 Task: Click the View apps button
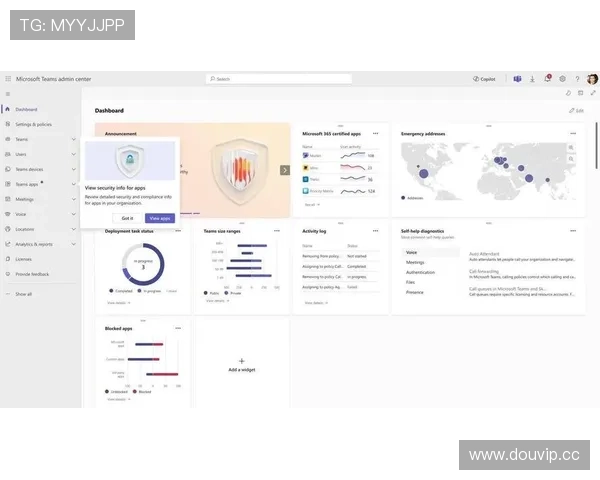click(159, 217)
